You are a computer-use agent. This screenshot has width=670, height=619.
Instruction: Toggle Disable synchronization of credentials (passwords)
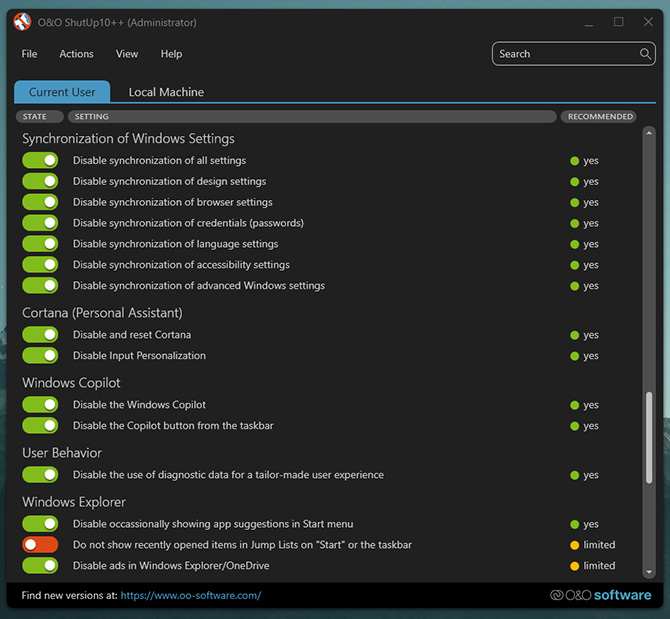(x=40, y=223)
